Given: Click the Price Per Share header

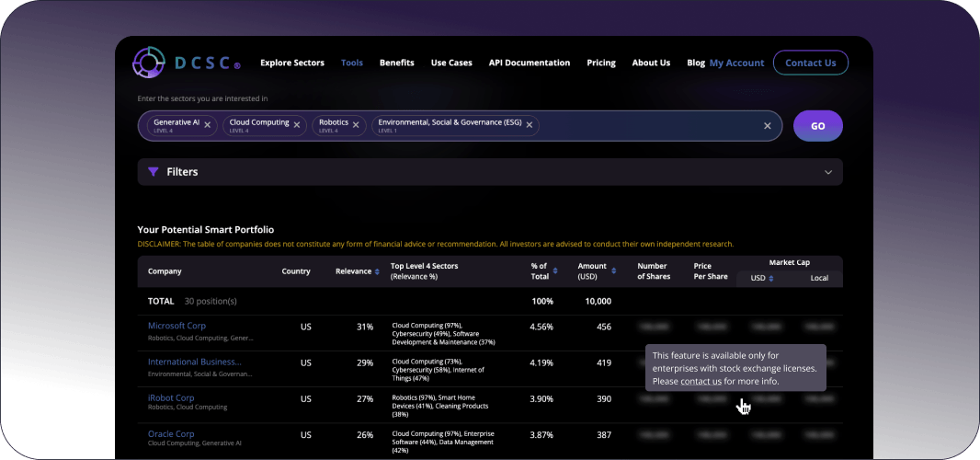Looking at the screenshot, I should [x=711, y=271].
